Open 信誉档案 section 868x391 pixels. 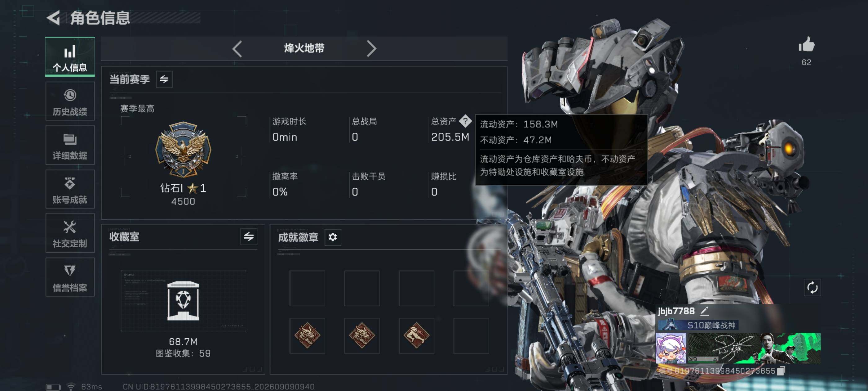click(70, 277)
